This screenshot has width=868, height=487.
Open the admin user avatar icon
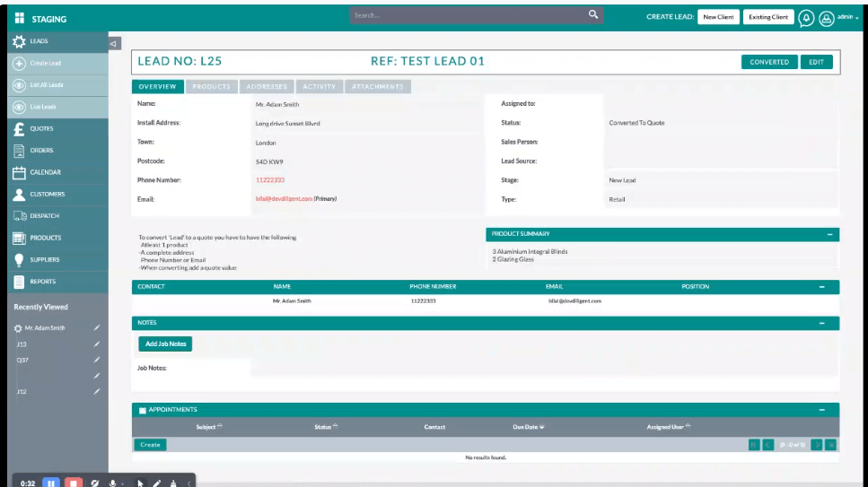coord(827,18)
